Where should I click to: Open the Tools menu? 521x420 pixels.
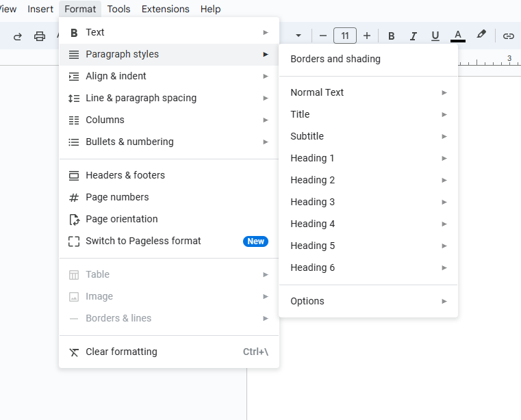click(118, 9)
